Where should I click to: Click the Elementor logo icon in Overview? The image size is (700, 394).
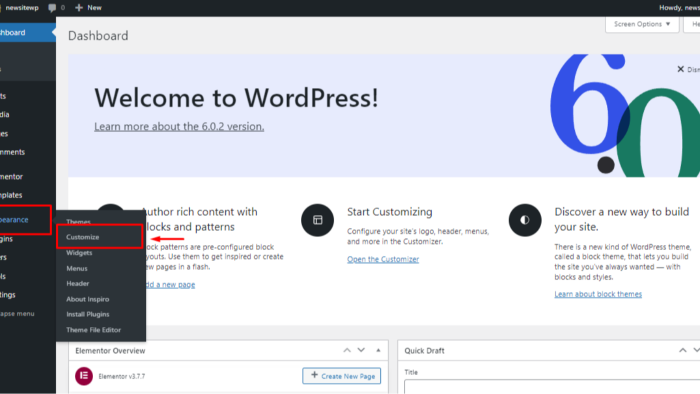click(x=84, y=376)
